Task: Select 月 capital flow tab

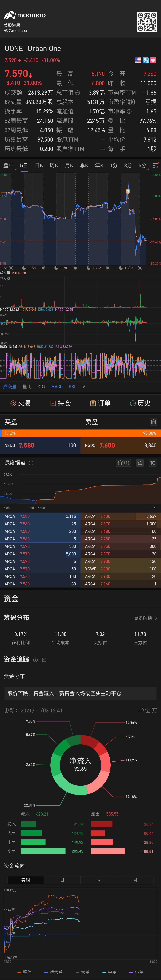Action: 135,880
